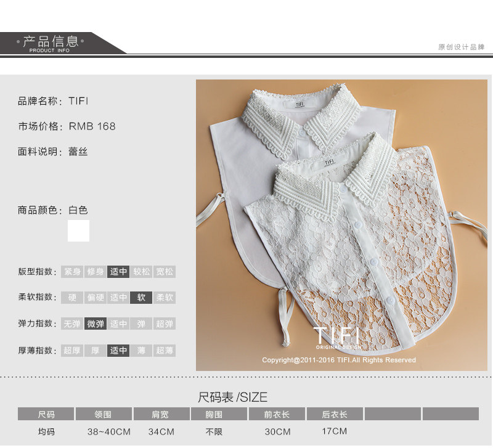Viewport: 493px width, 448px height.
Task: Click the 版型指数 label
Action: click(37, 272)
